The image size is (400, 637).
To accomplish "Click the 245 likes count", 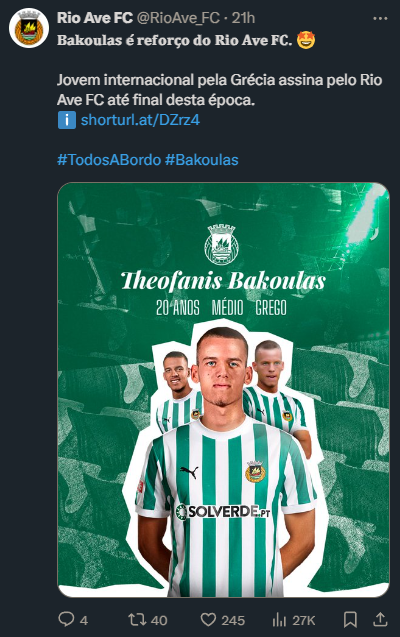I will [233, 620].
